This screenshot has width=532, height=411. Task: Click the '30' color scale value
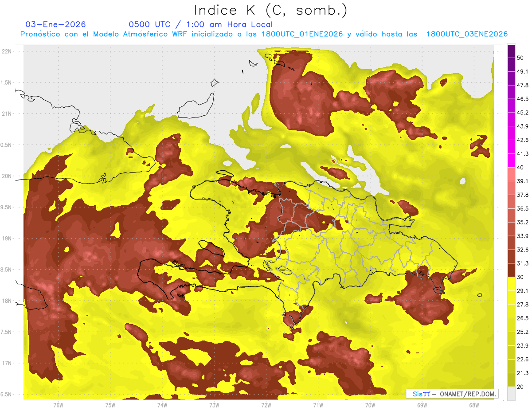(x=520, y=277)
